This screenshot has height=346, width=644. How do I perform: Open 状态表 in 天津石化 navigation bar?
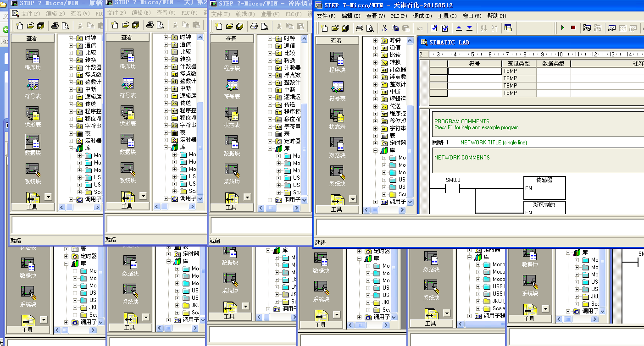tap(337, 119)
